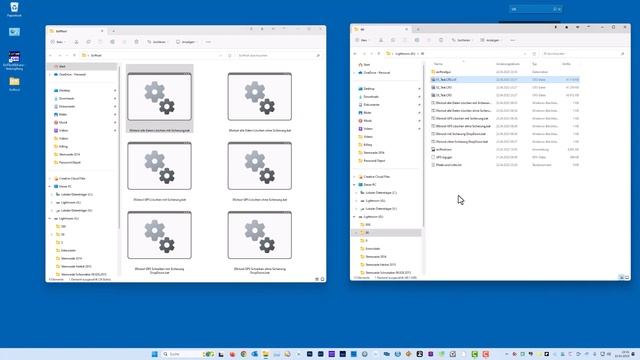640x360 pixels.
Task: Expand the OneDrive node in the left window sidebar
Action: [x=50, y=75]
